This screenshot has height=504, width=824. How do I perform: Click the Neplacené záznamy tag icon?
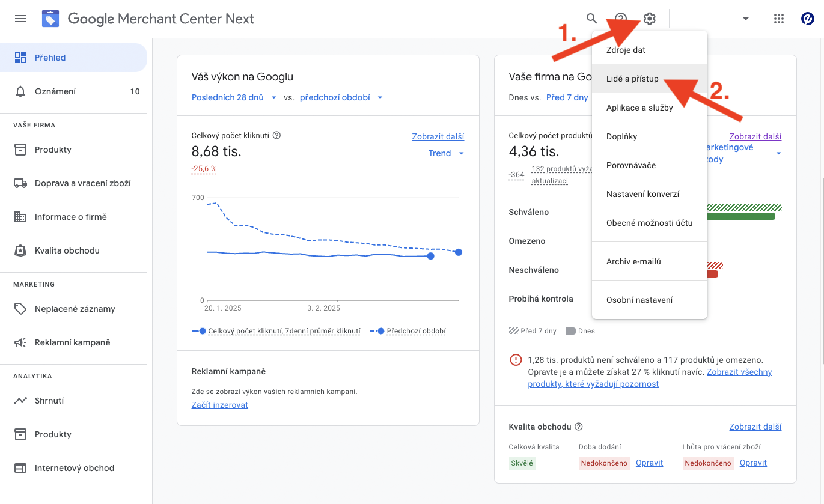pyautogui.click(x=20, y=309)
